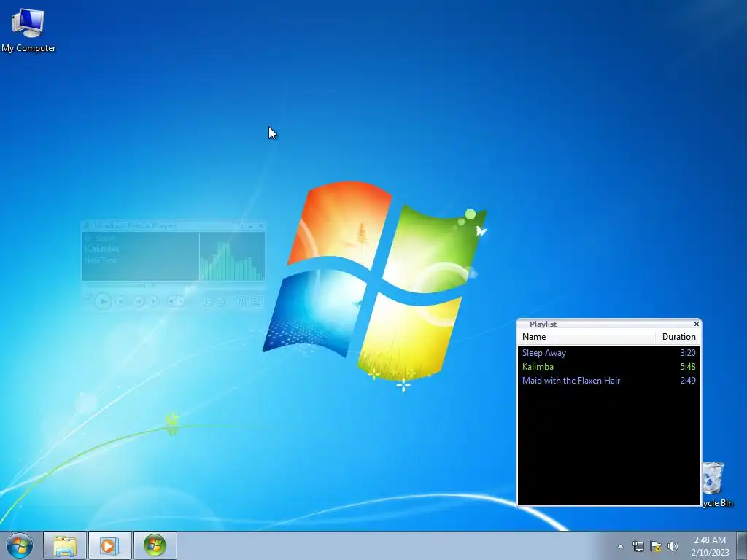Click the 3:20 duration value
The height and width of the screenshot is (560, 747).
pos(687,353)
